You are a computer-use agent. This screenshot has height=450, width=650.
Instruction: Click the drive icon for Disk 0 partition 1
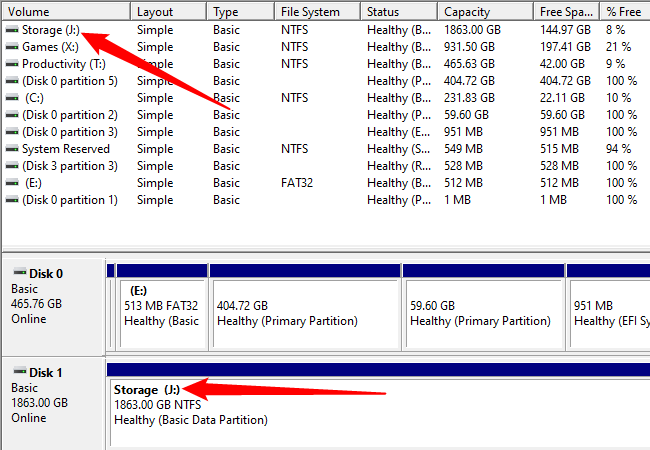[x=12, y=200]
